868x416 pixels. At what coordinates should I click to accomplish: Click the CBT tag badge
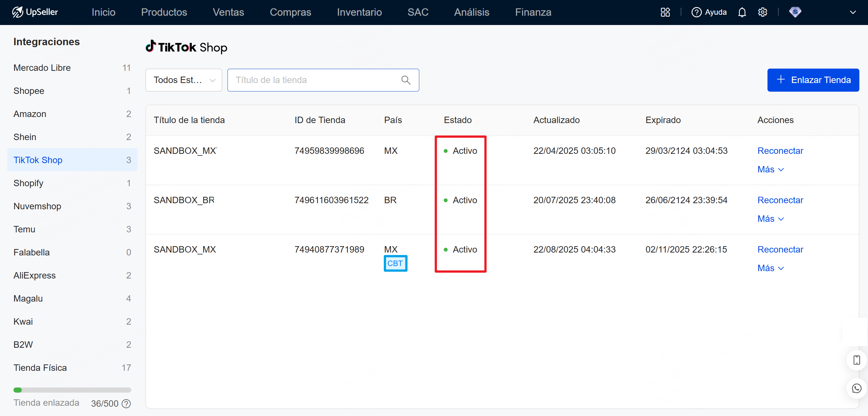(395, 263)
